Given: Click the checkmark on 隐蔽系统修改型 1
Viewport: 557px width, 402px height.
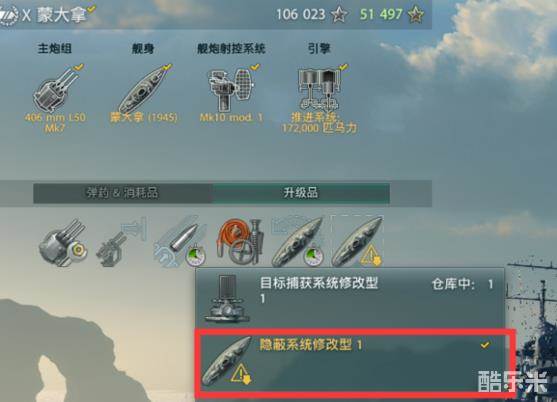Looking at the screenshot, I should click(x=485, y=344).
